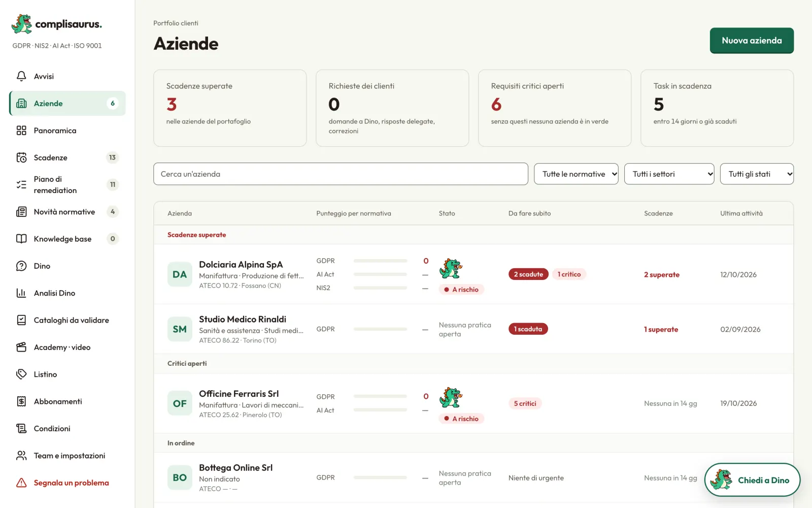Viewport: 812px width, 508px height.
Task: Click the complisaurus dinosaur logo
Action: 22,23
